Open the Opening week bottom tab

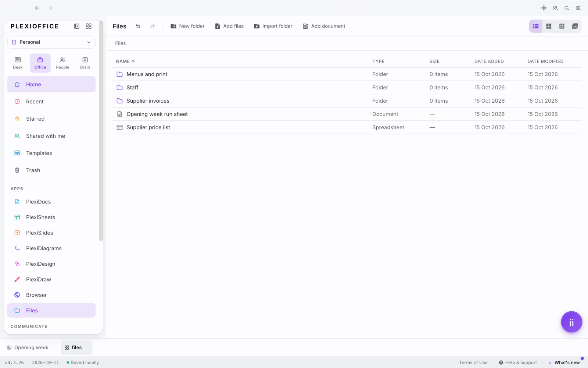click(x=28, y=347)
